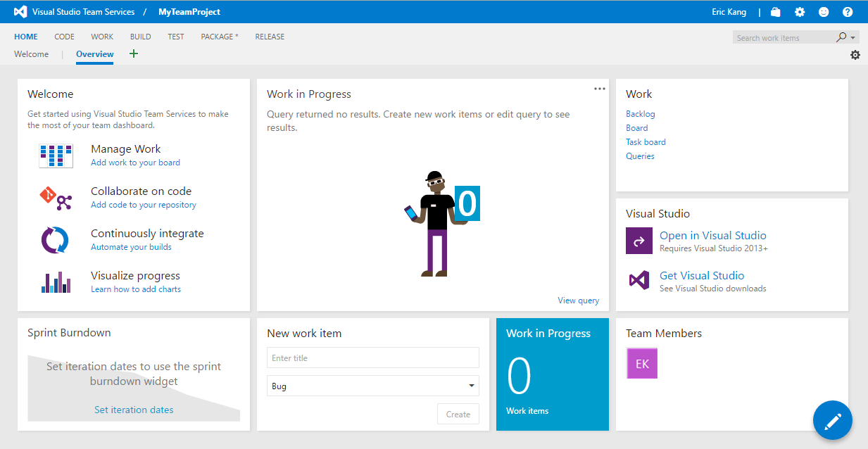Click the Collaborate on code git icon

point(56,198)
